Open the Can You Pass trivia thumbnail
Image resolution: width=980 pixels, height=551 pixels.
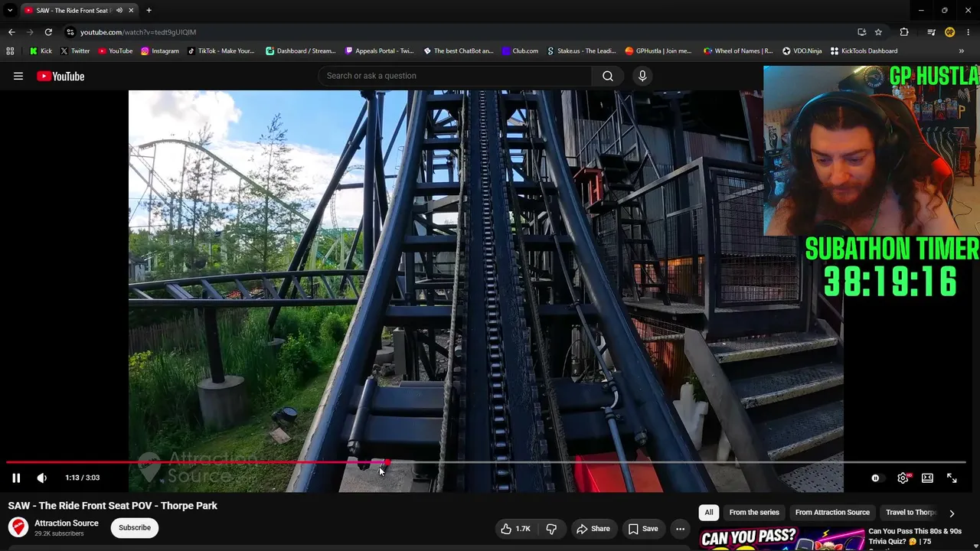[781, 539]
